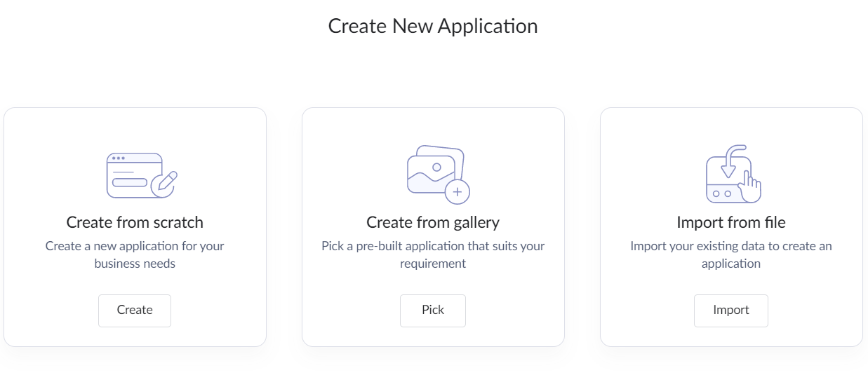This screenshot has width=868, height=375.
Task: Click the Import button
Action: (731, 311)
